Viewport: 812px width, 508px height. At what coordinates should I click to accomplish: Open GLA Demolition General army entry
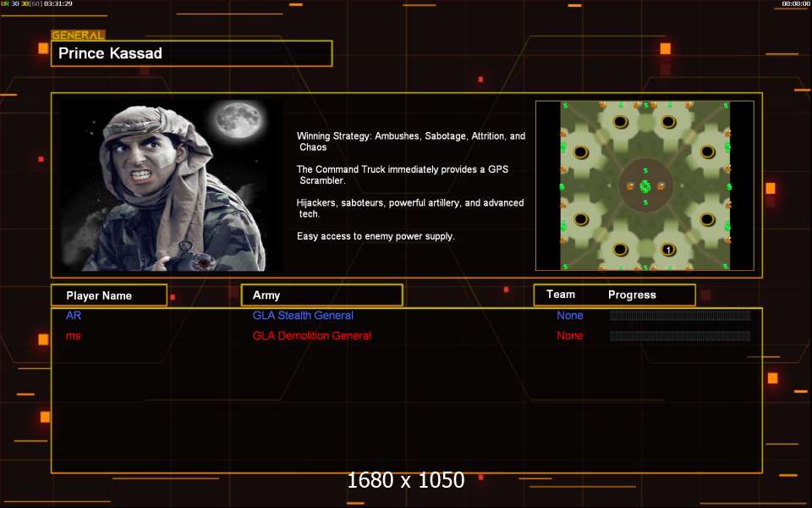tap(311, 336)
